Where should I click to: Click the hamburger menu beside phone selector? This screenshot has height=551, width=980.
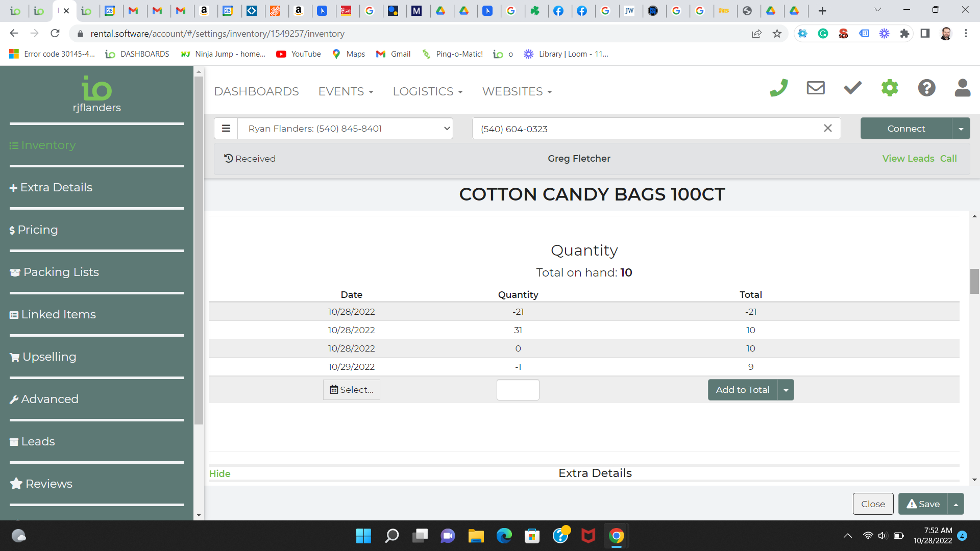[226, 129]
